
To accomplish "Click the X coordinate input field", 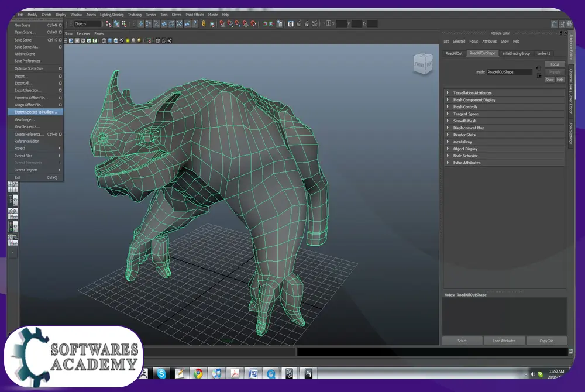I will pos(342,24).
